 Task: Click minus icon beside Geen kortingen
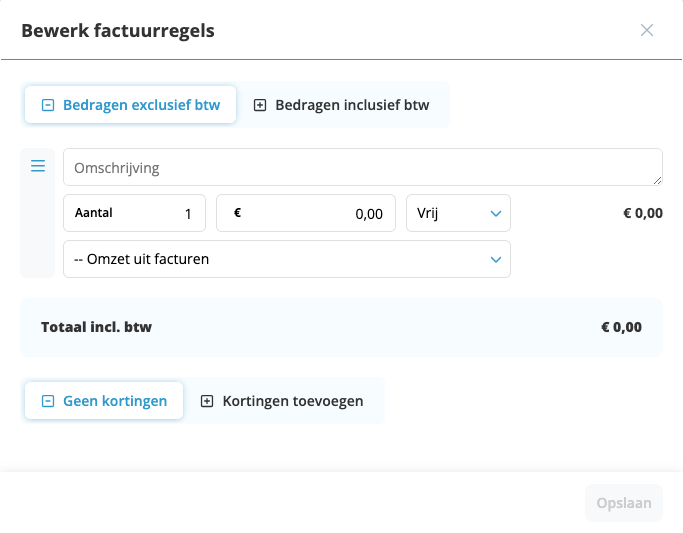[x=47, y=401]
